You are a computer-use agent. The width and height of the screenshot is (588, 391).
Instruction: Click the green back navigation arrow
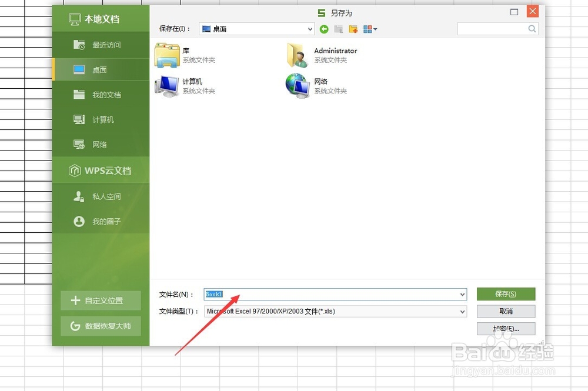(324, 28)
